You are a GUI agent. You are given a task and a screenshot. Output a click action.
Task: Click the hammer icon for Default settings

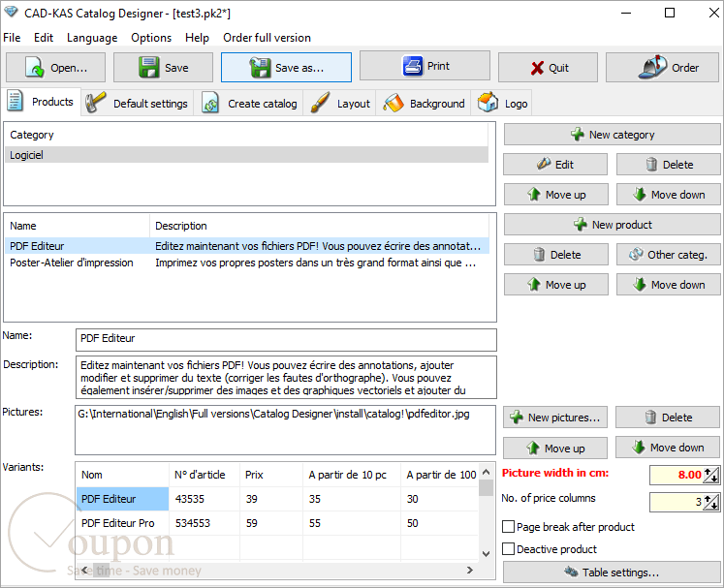(x=96, y=102)
